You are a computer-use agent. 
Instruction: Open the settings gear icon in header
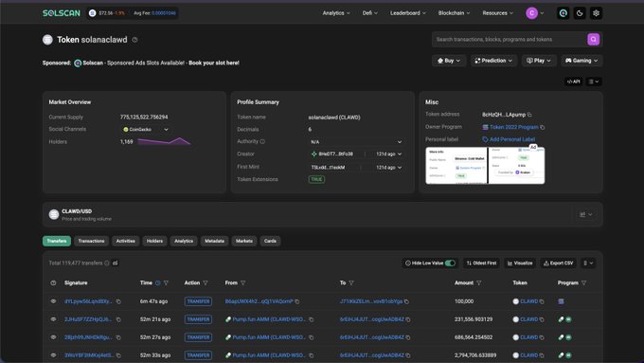(596, 13)
